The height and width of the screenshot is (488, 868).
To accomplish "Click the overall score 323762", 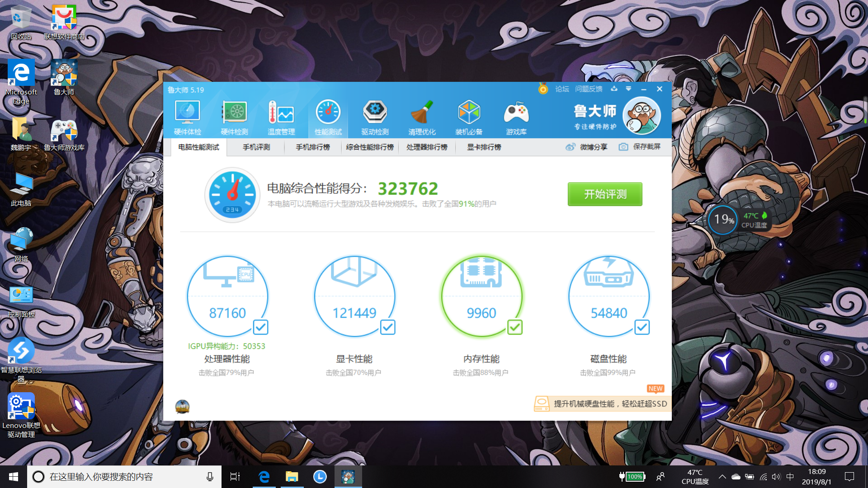I will coord(408,188).
